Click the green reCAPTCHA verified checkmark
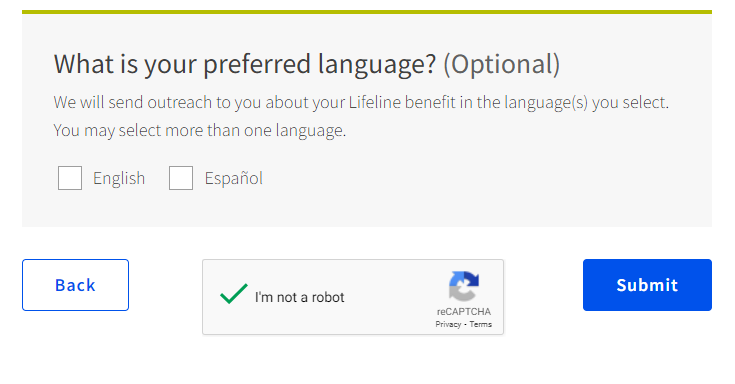735x384 pixels. (x=233, y=294)
